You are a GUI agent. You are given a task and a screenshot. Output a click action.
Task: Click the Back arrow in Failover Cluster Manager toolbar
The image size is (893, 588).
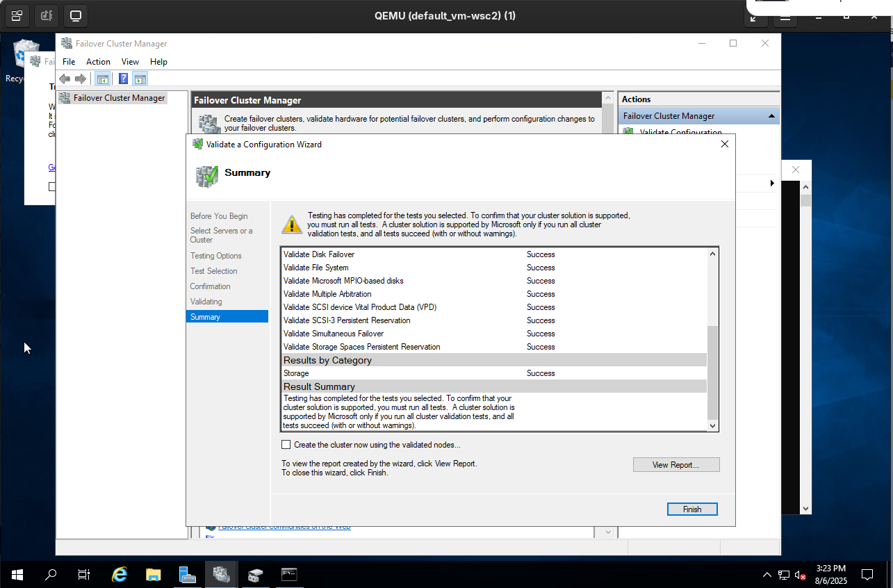(x=65, y=79)
